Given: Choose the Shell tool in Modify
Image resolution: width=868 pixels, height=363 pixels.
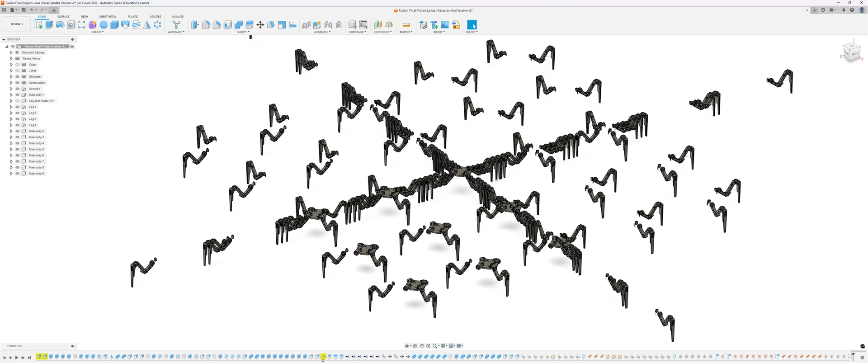Looking at the screenshot, I should coord(227,25).
